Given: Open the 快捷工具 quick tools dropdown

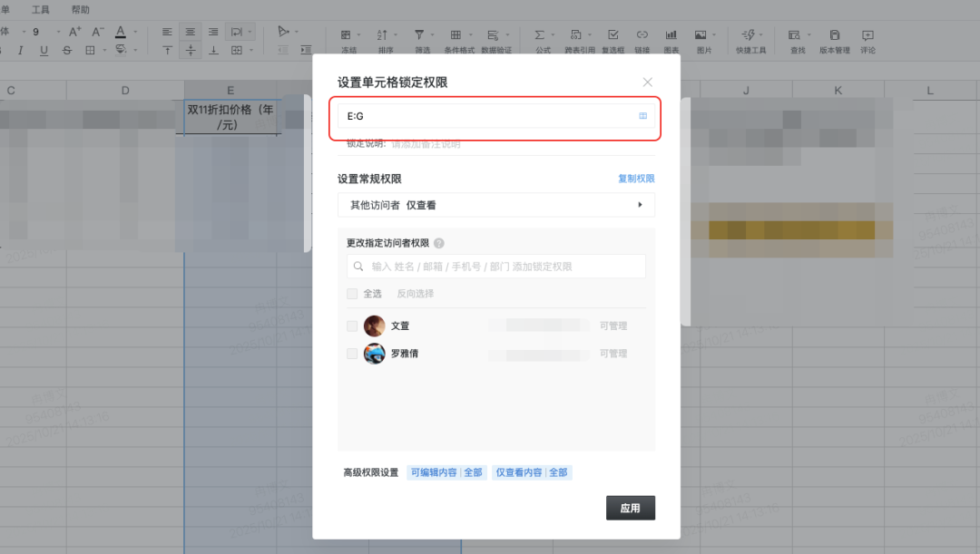Looking at the screenshot, I should [x=750, y=34].
